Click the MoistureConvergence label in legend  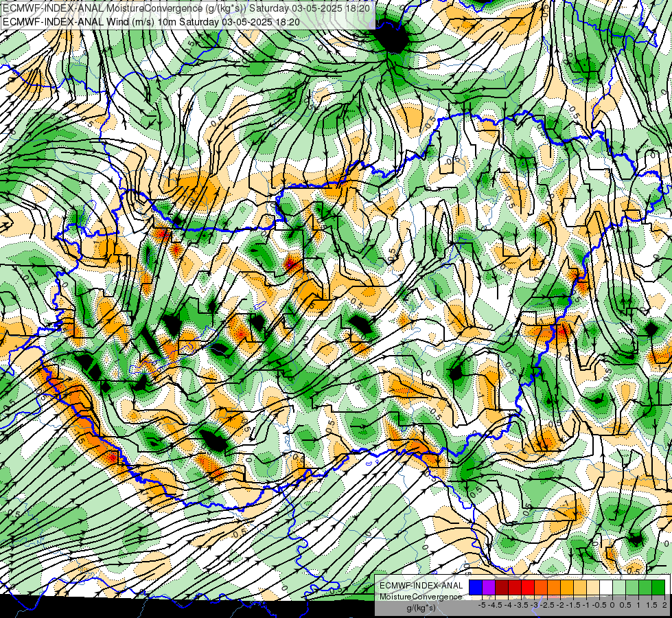pos(421,597)
